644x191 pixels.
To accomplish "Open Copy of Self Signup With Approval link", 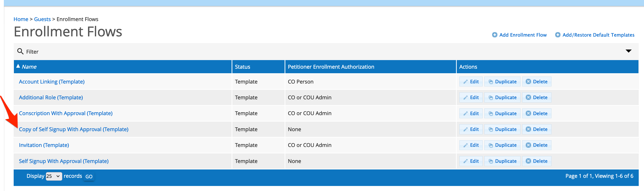I will pyautogui.click(x=74, y=129).
